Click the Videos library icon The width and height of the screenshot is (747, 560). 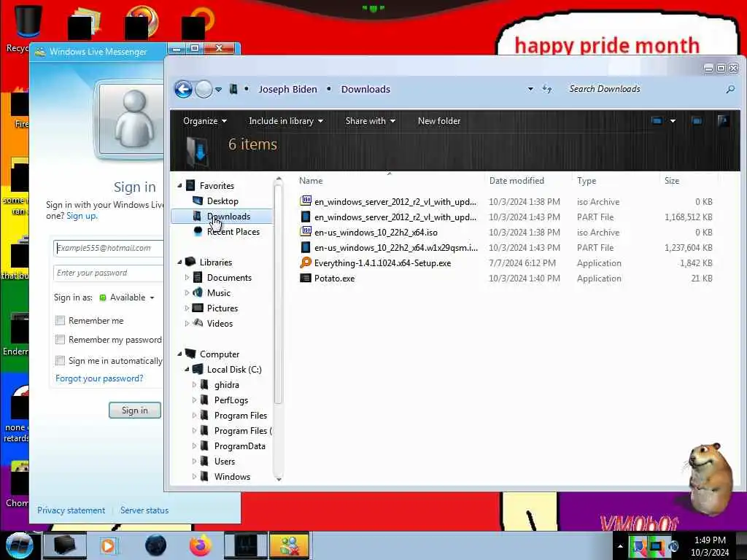click(198, 323)
